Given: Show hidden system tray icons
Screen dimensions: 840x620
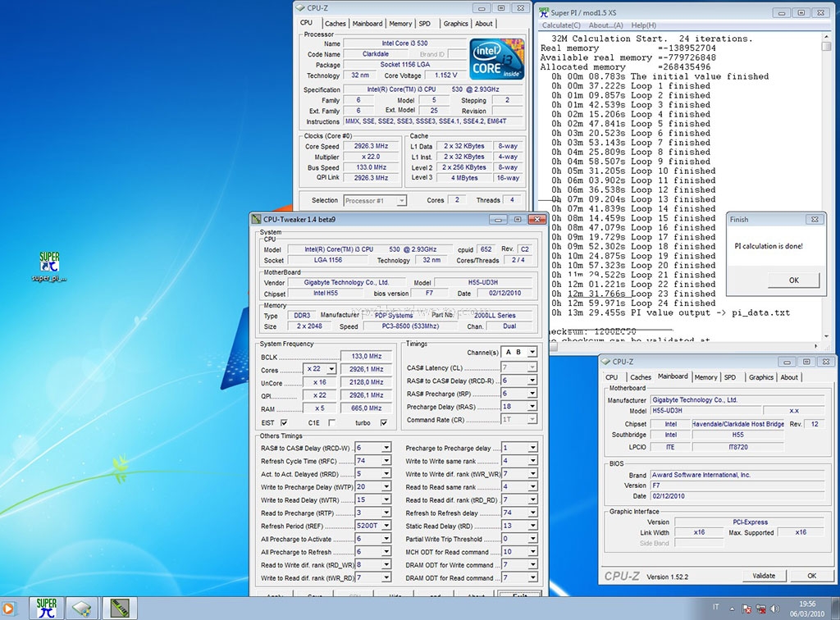Looking at the screenshot, I should [732, 609].
